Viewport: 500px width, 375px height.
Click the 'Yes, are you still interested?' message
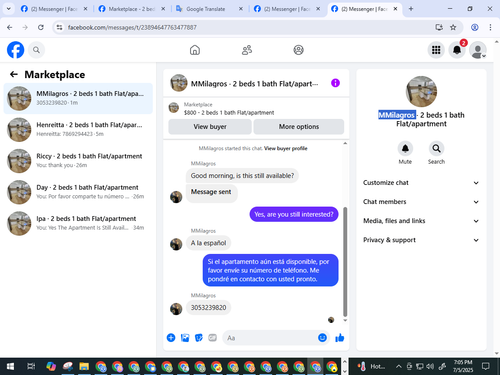point(294,214)
